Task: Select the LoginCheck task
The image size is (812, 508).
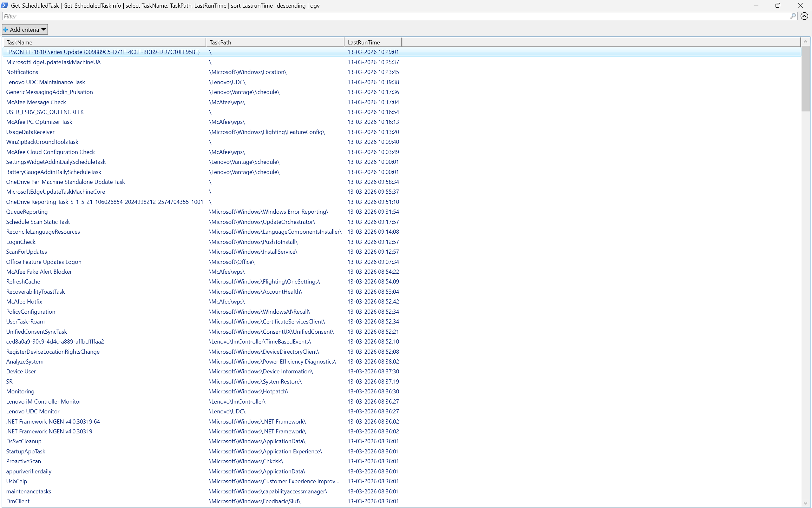Action: (402, 242)
